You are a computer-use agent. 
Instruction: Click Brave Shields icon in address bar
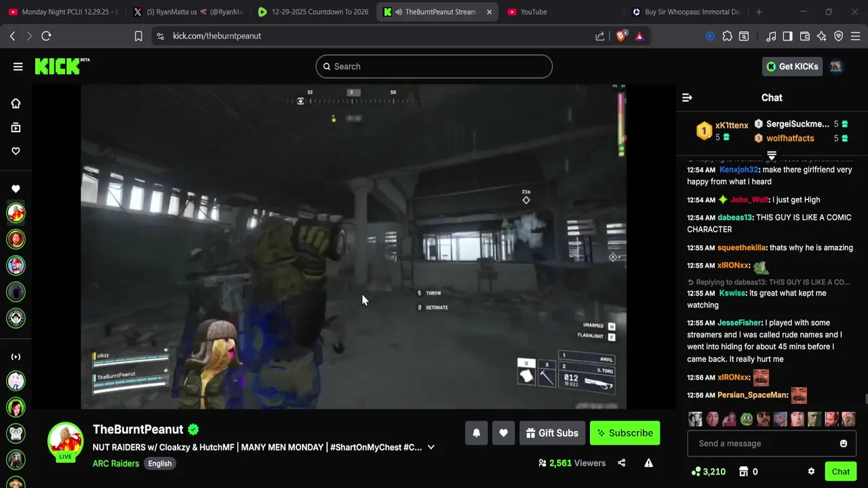point(621,36)
